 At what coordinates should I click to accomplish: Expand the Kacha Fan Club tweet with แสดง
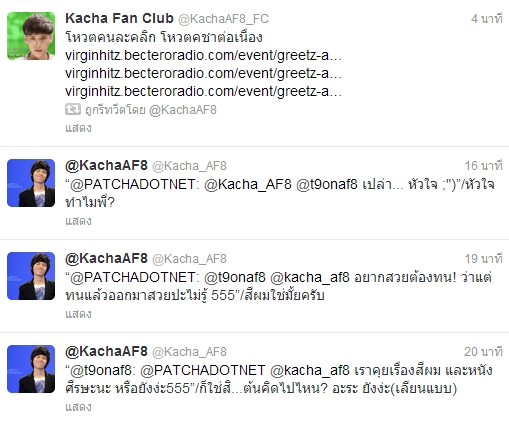click(78, 128)
